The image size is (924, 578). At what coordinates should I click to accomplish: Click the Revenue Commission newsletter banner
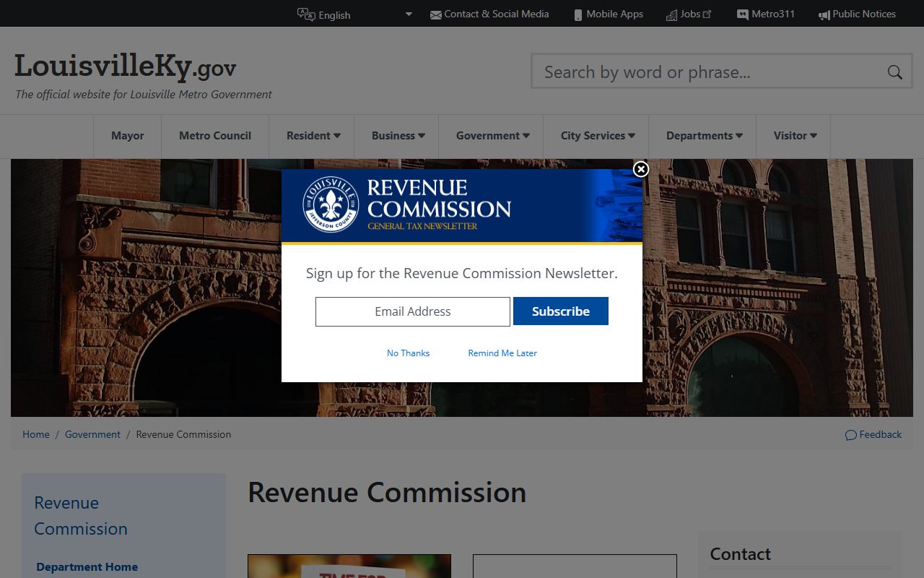point(462,206)
